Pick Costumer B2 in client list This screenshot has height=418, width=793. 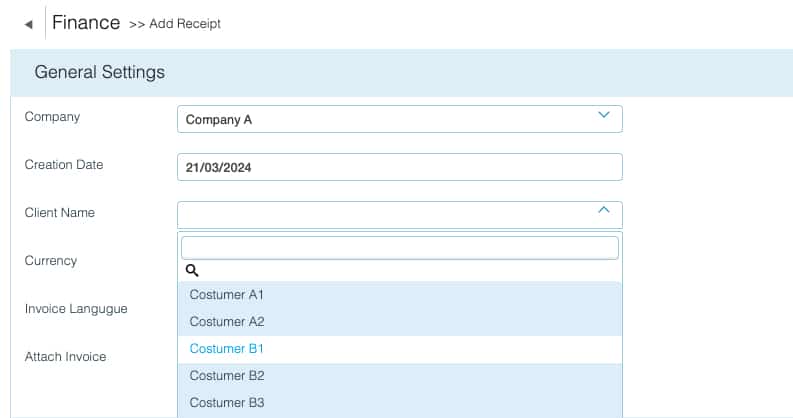pos(400,376)
